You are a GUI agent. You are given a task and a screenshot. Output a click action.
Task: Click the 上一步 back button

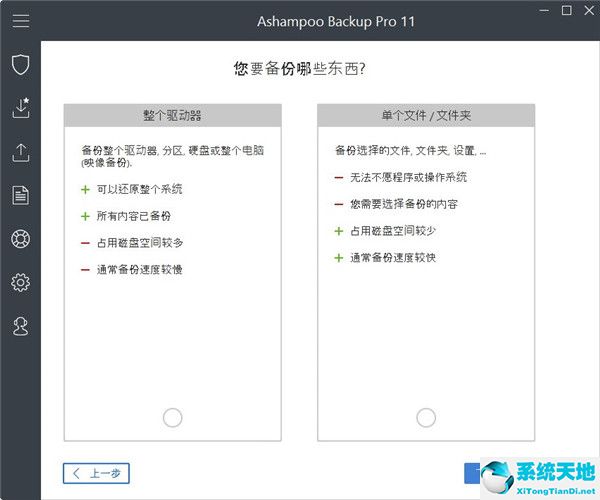96,473
